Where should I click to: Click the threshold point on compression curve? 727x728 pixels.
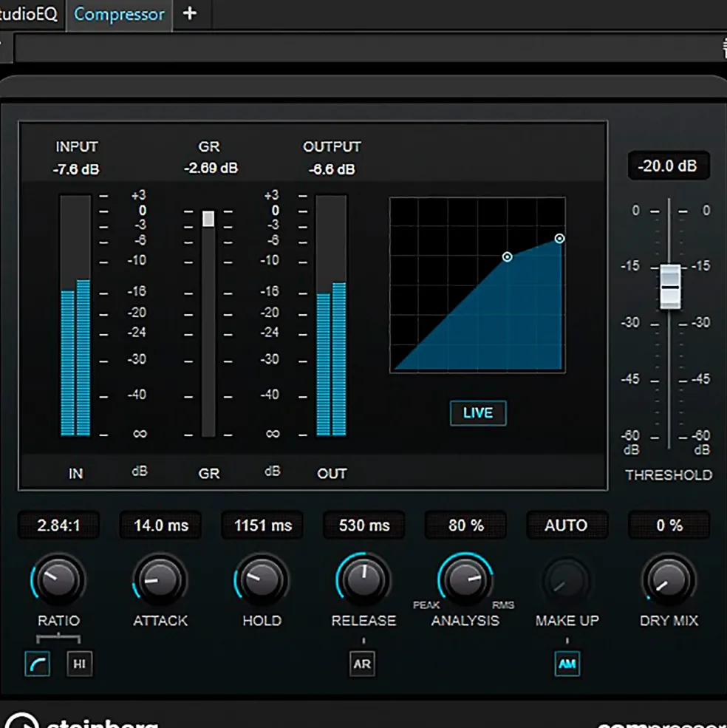pos(508,256)
